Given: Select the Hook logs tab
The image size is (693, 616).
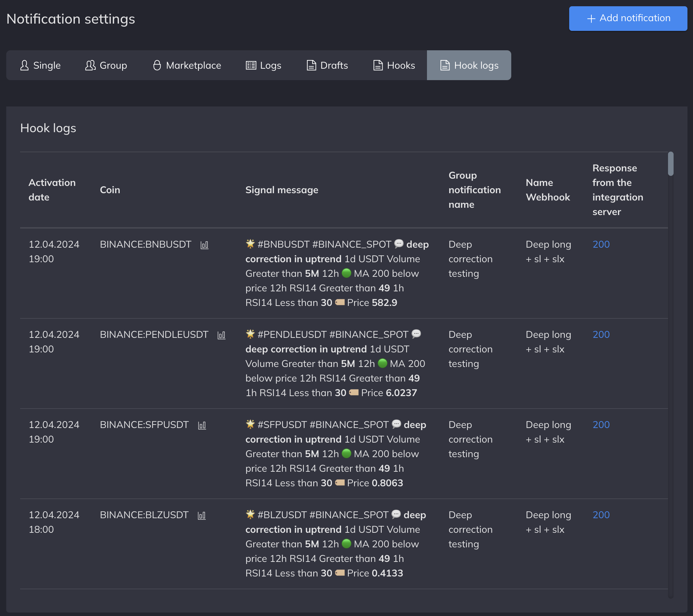Looking at the screenshot, I should 469,65.
